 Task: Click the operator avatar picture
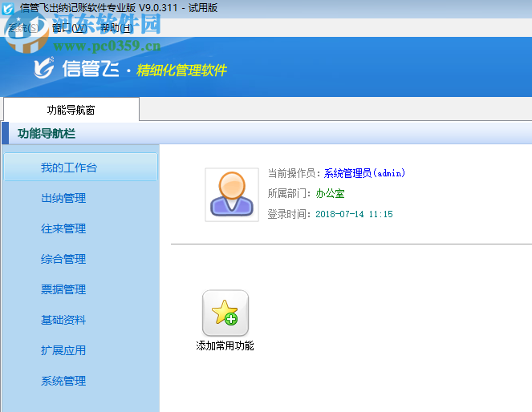point(232,195)
